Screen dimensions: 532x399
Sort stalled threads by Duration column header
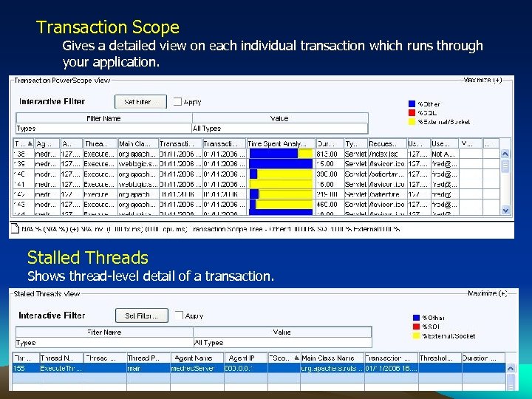[483, 358]
